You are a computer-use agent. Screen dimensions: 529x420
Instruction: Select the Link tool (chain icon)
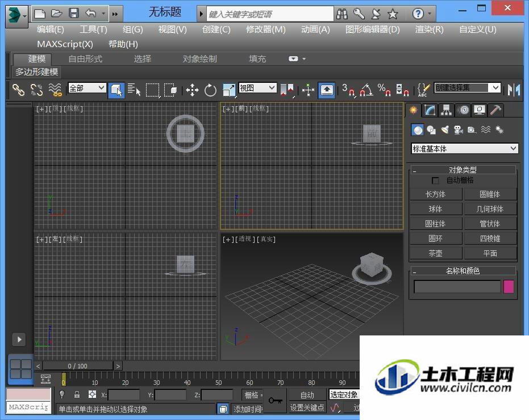(19, 90)
